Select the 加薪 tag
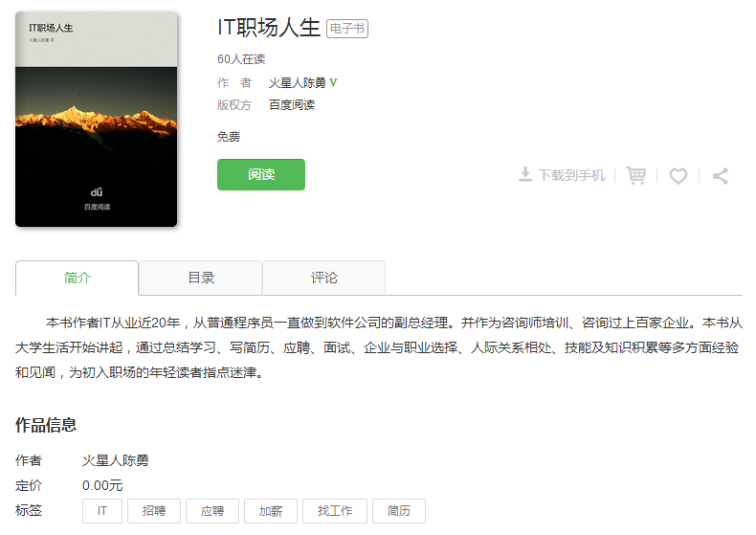Viewport: 756px width, 535px height. (x=271, y=511)
